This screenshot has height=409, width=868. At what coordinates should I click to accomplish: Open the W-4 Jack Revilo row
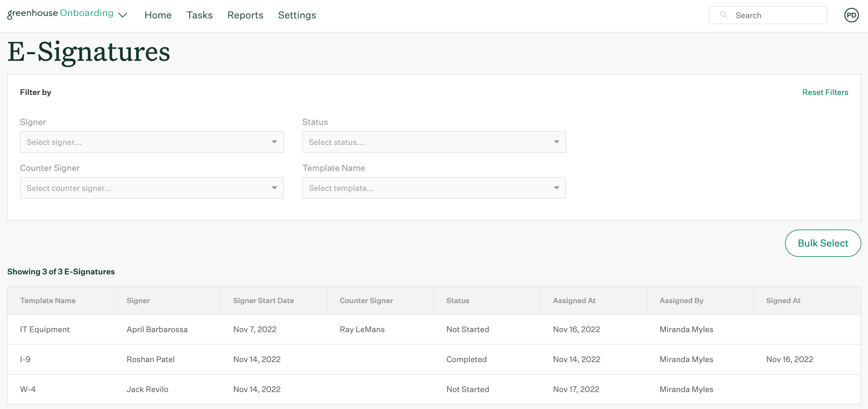tap(147, 389)
